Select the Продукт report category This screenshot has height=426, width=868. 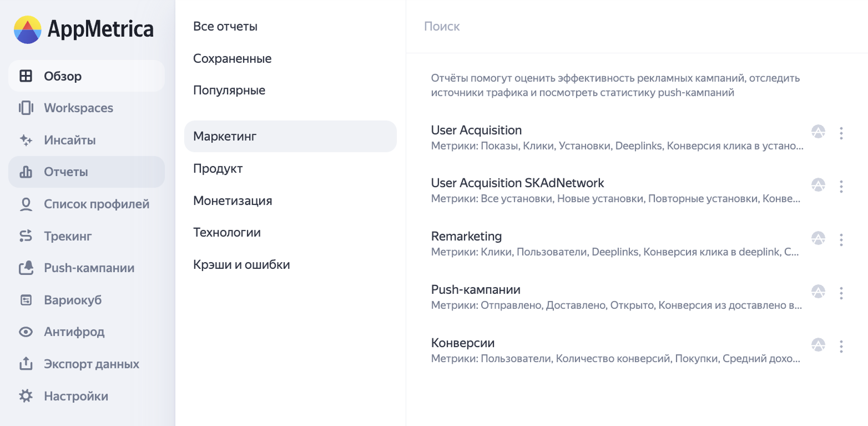click(x=218, y=168)
